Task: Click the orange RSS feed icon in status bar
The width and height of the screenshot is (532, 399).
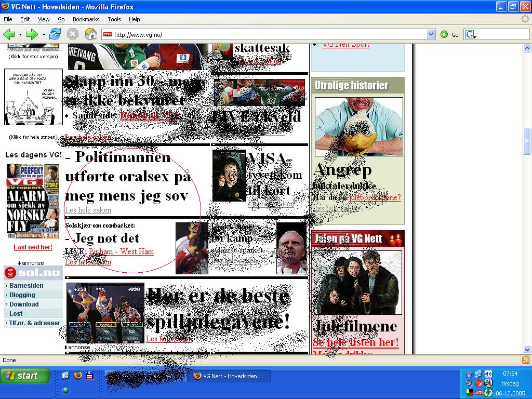Action: point(526,360)
